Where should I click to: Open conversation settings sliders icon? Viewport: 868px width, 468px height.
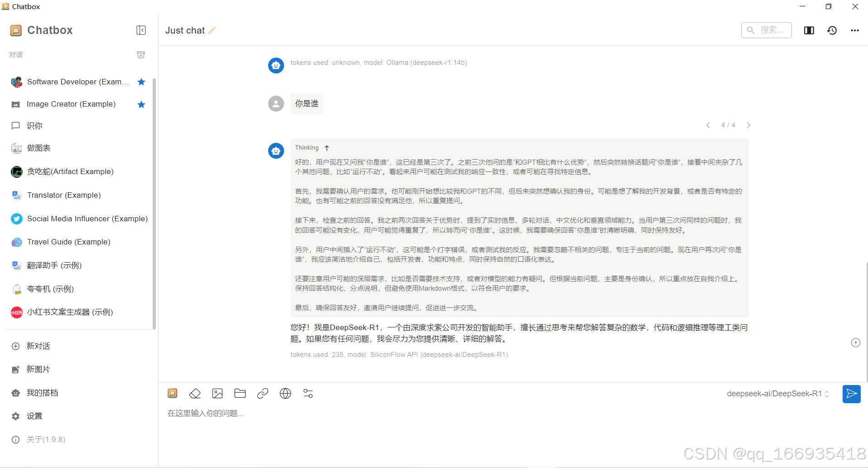point(308,393)
